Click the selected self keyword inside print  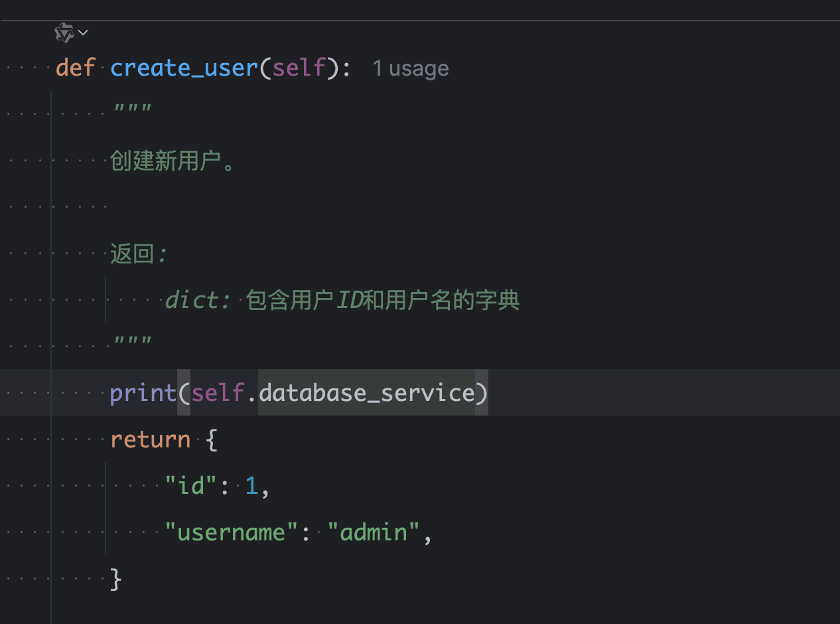[218, 392]
